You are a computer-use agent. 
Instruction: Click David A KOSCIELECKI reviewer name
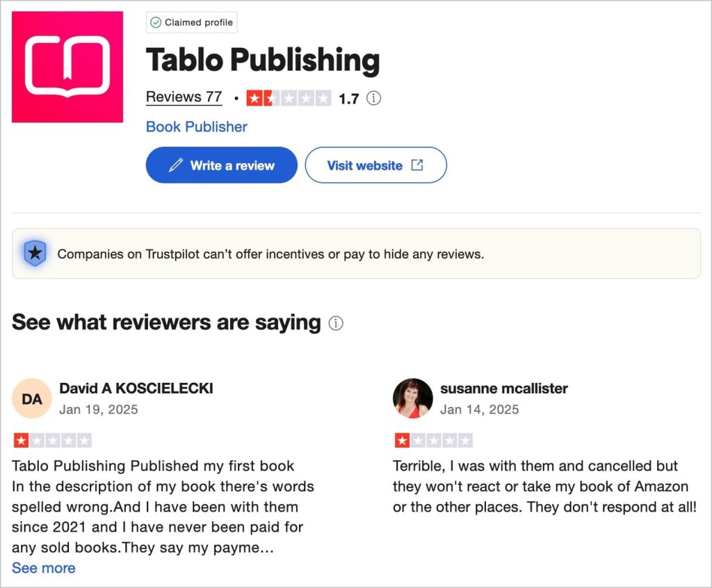click(136, 389)
